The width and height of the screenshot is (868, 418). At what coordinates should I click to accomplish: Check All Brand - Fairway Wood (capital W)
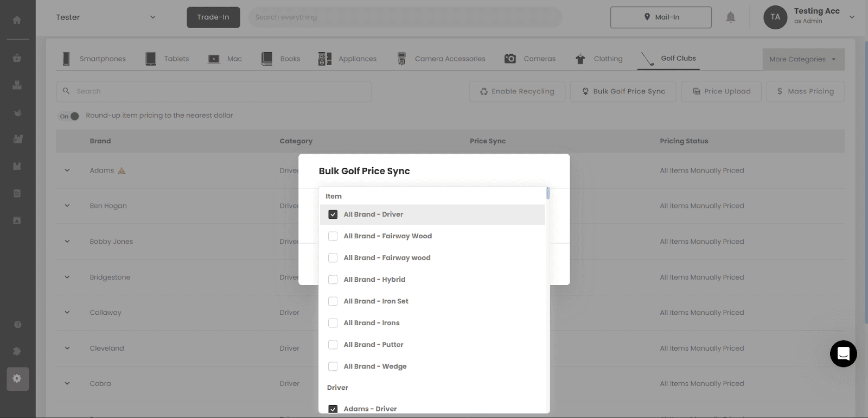tap(333, 236)
